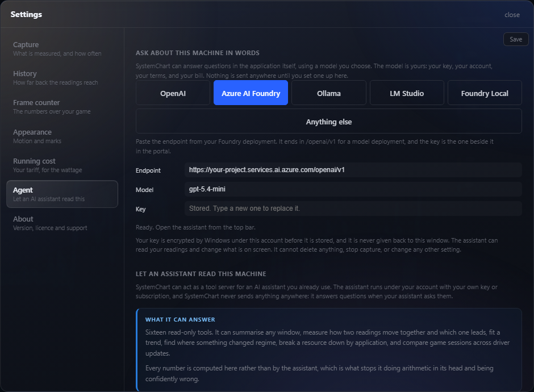Select the Foundry Local provider
534x392 pixels.
(x=485, y=93)
